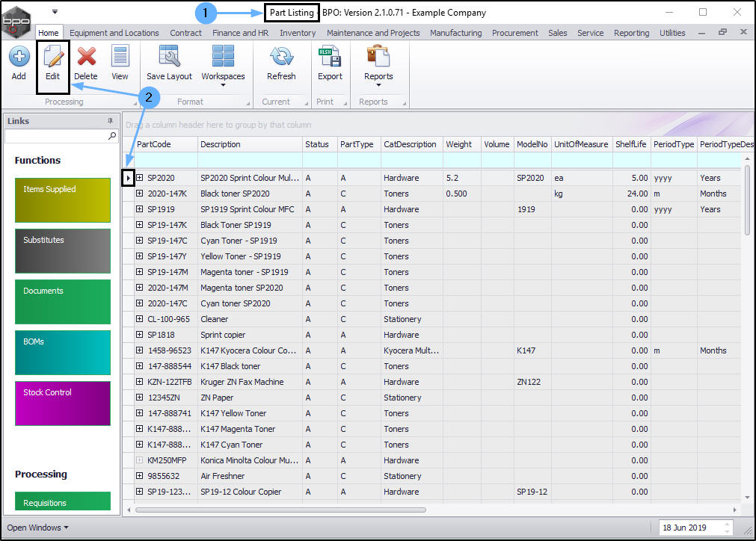
Task: Click the horizontal scrollbar thumb of the grid
Action: click(280, 510)
